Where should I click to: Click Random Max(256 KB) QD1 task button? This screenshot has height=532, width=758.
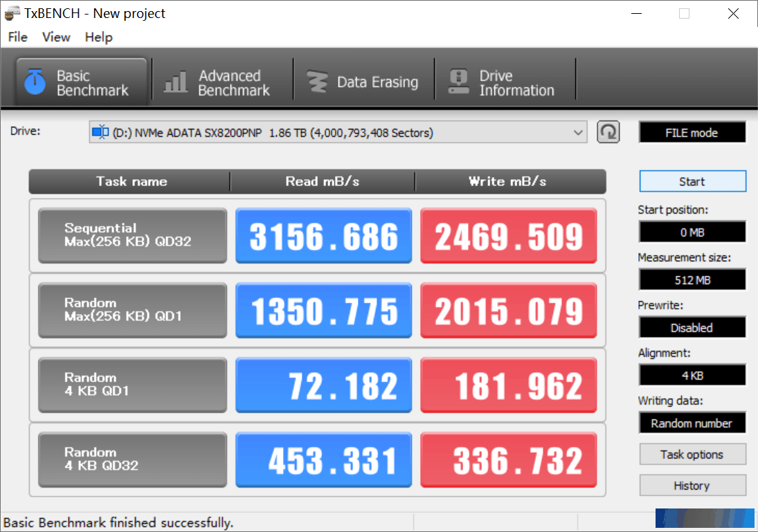[x=132, y=310]
